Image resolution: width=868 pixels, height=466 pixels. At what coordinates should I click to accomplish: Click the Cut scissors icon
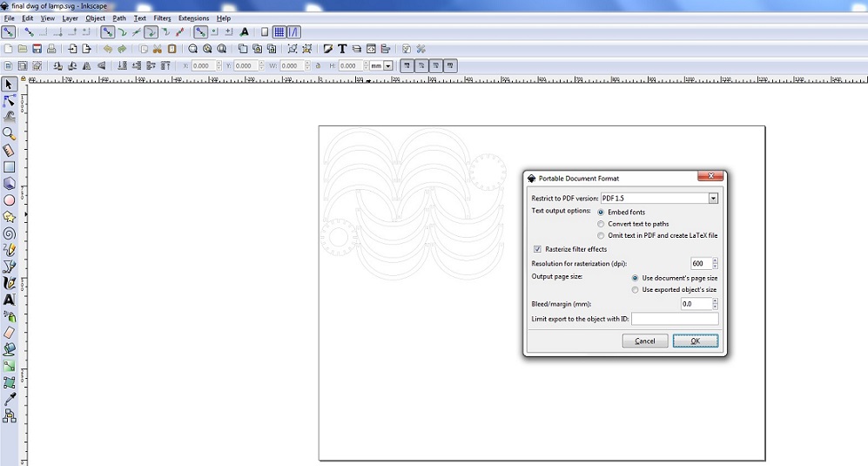tap(158, 49)
